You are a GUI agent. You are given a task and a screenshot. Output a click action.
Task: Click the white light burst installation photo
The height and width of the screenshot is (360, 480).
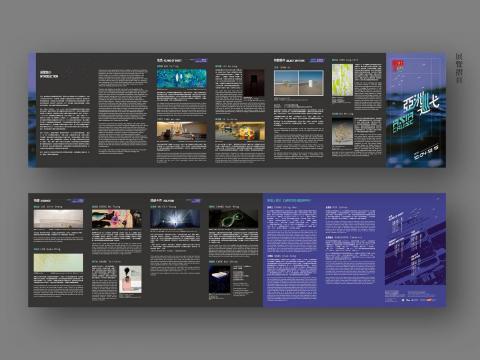[x=175, y=219]
